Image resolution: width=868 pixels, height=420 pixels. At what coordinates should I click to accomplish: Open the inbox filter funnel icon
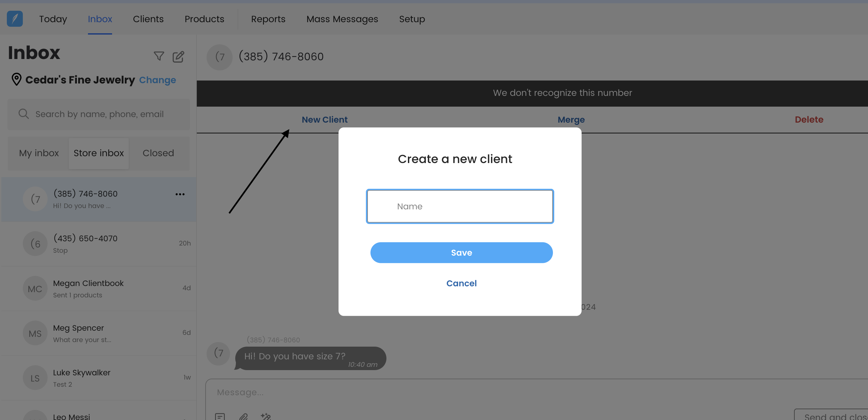click(x=159, y=56)
